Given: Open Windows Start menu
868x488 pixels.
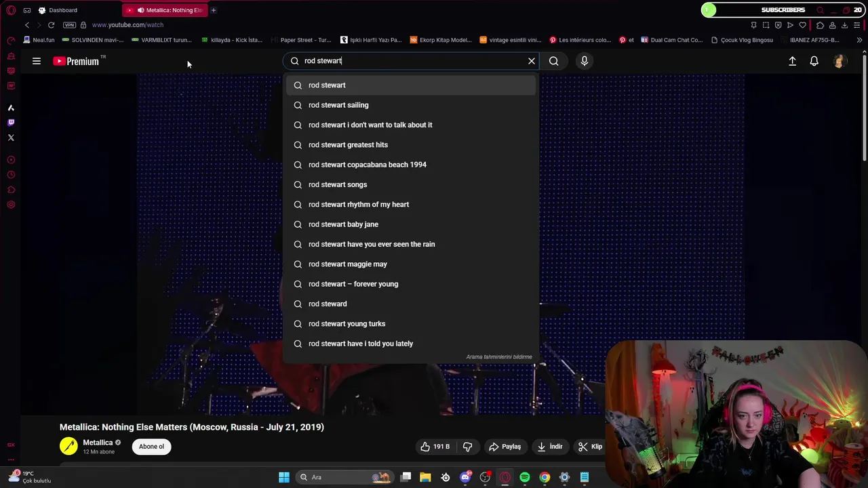Looking at the screenshot, I should pos(284,477).
